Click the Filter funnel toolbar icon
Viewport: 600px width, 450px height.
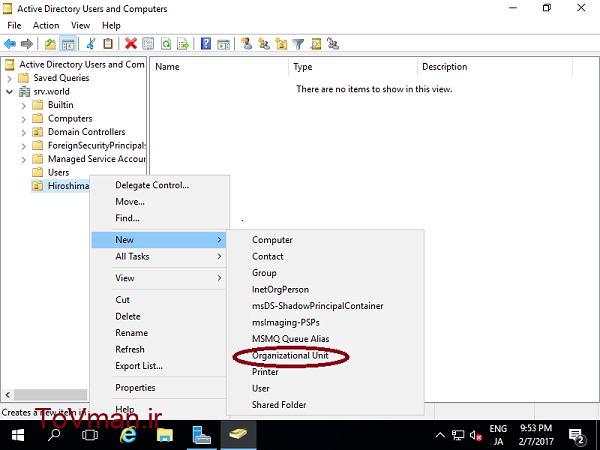[x=297, y=44]
